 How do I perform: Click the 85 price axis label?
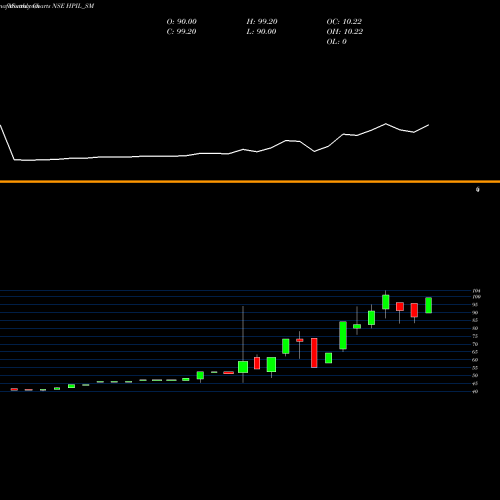[475, 320]
